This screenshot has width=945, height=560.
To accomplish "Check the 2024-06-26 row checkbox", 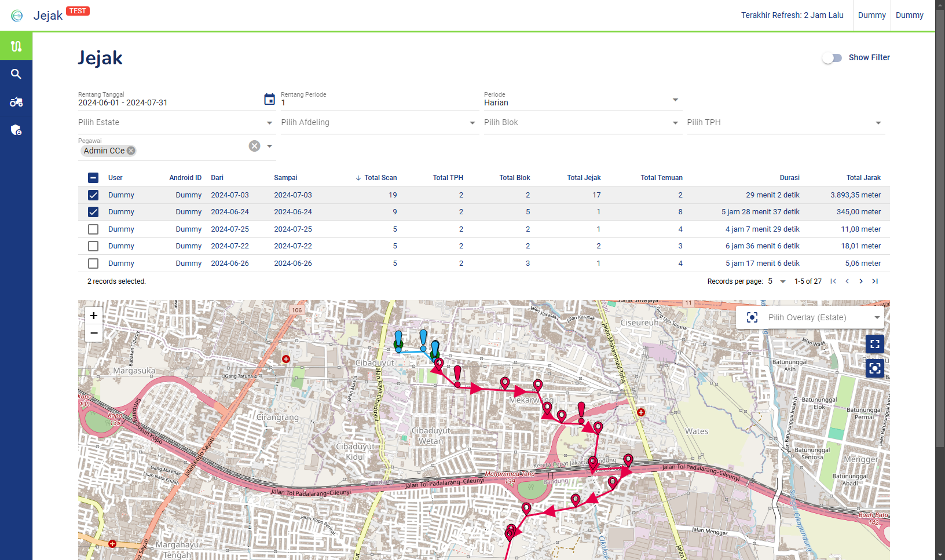I will [x=93, y=263].
